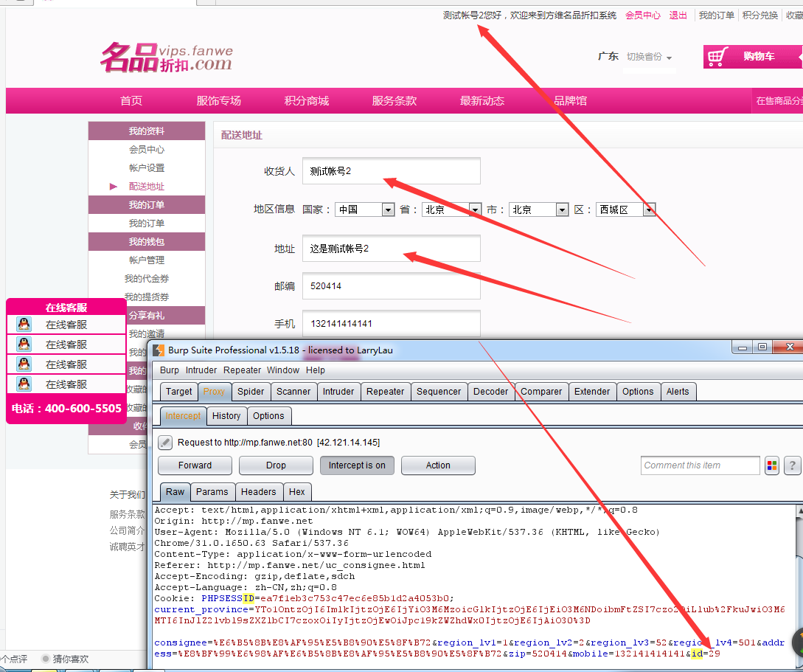Open the highlight color picker icon

tap(772, 465)
